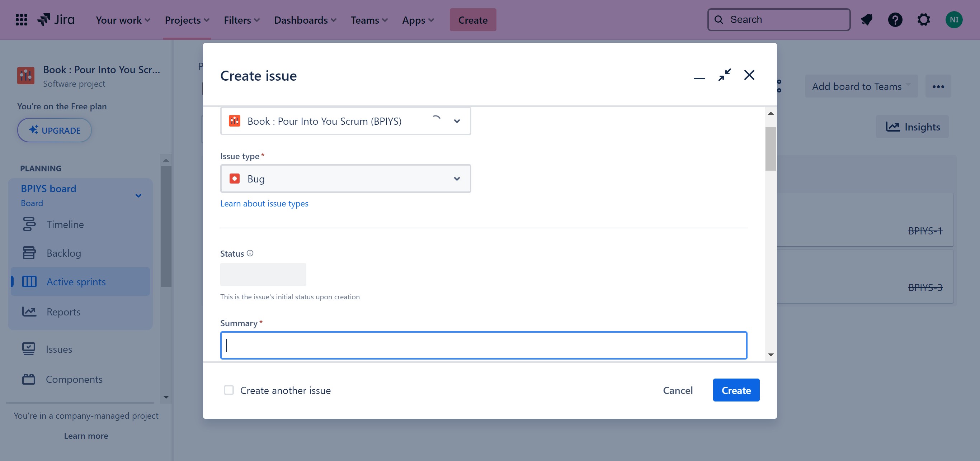The width and height of the screenshot is (980, 461).
Task: Cancel the issue creation
Action: [x=678, y=390]
